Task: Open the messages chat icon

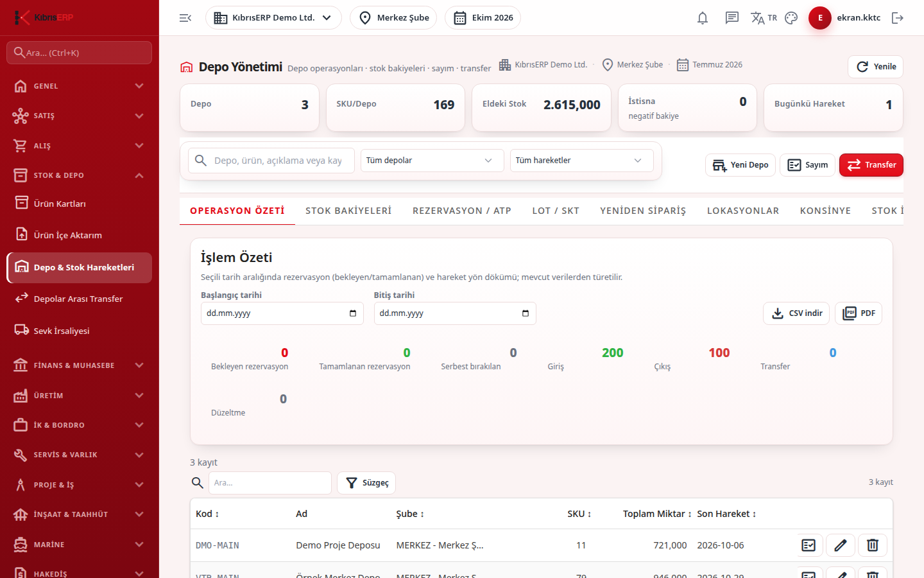Action: click(x=732, y=18)
